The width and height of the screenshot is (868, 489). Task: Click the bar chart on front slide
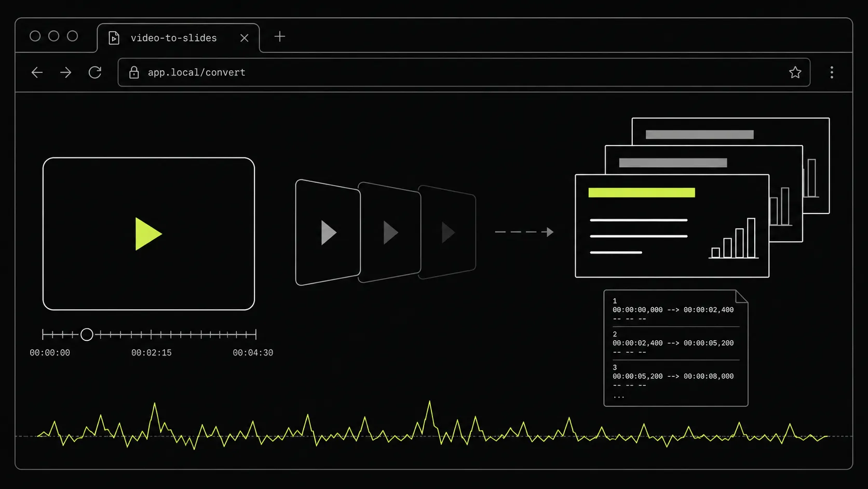[734, 238]
